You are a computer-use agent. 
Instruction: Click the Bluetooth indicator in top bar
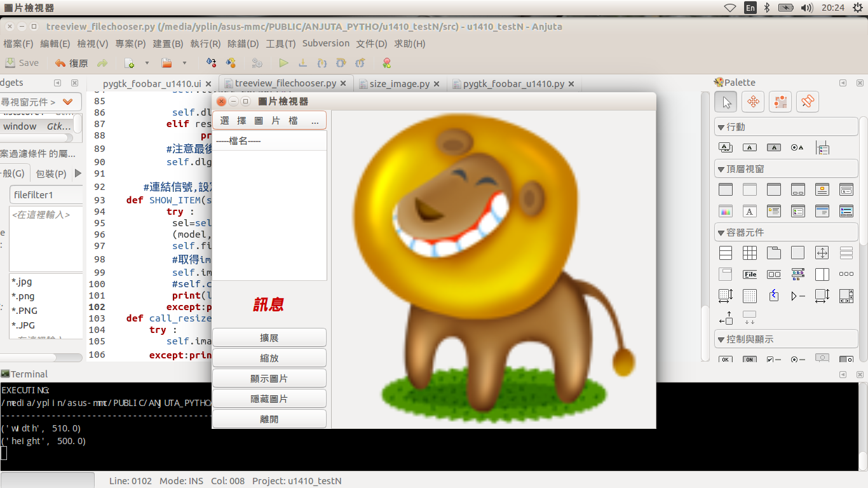coord(766,8)
